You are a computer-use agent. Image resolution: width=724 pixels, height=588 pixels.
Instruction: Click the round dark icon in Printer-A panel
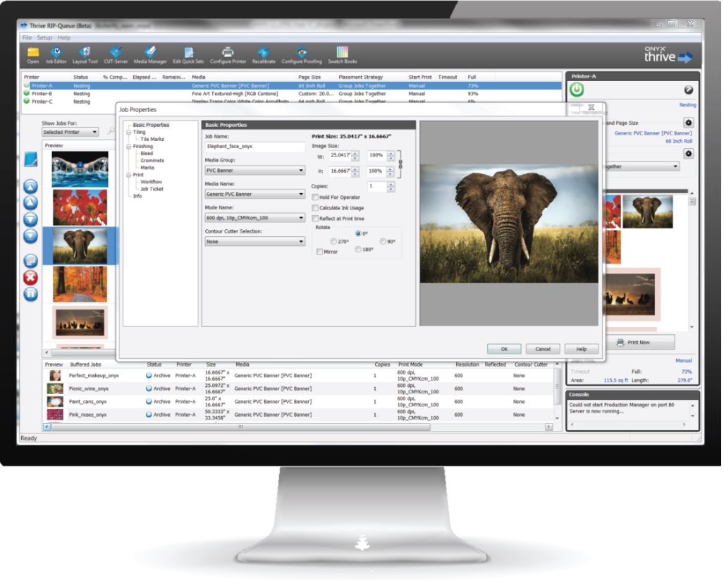click(688, 90)
